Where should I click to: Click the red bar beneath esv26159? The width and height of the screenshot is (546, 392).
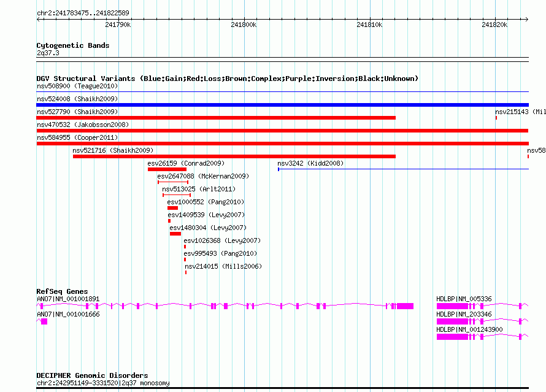pos(167,169)
